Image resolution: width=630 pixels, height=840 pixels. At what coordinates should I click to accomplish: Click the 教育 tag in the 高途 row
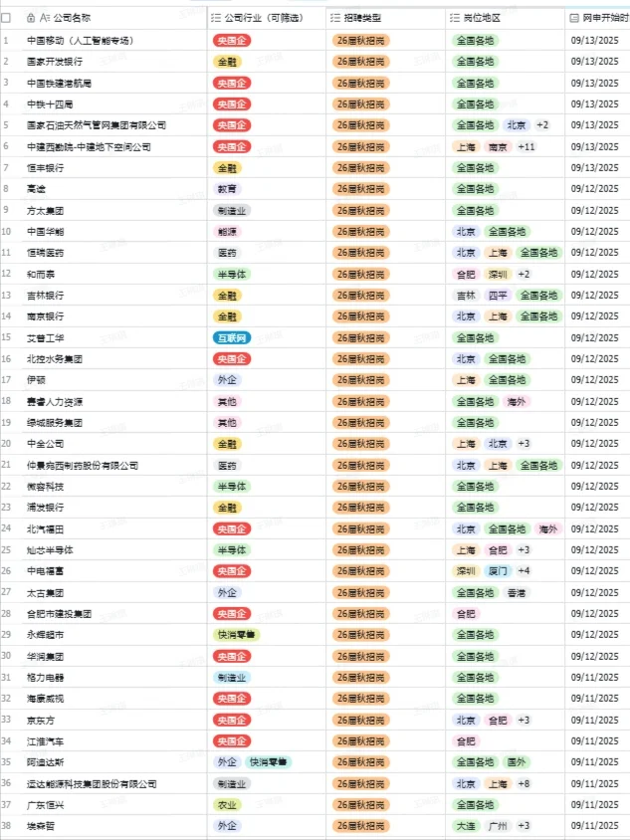227,188
